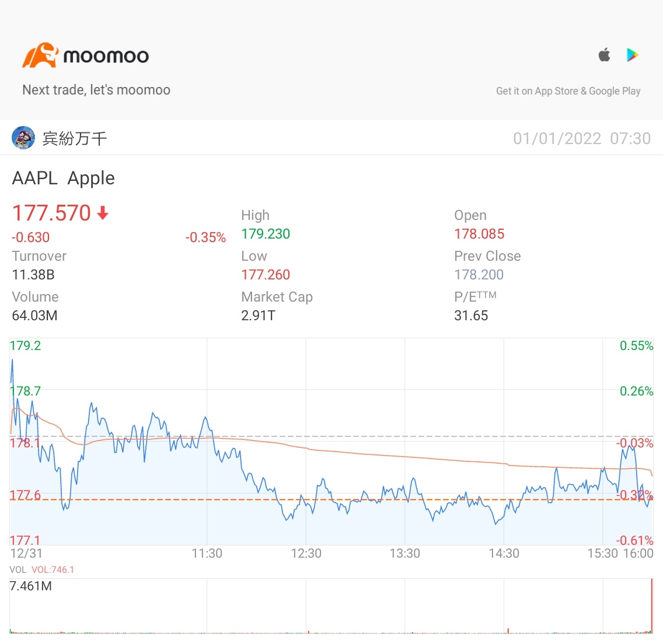Click the 177.1 price axis label
Screen dimensions: 663x644
25,540
